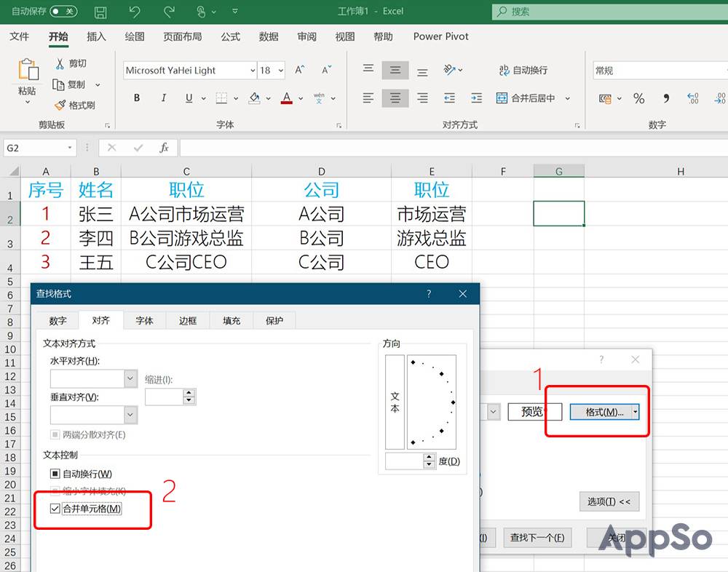Open the 水平对齐(H) dropdown

coord(128,379)
